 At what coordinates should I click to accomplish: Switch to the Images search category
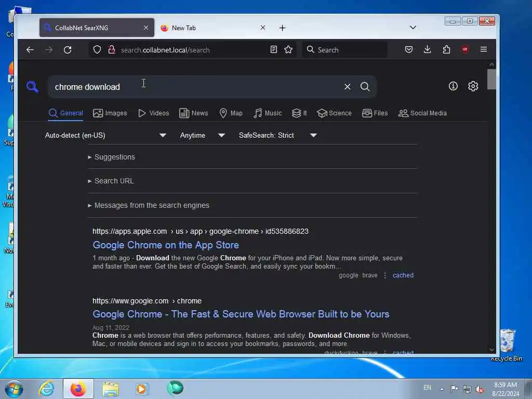click(x=110, y=113)
